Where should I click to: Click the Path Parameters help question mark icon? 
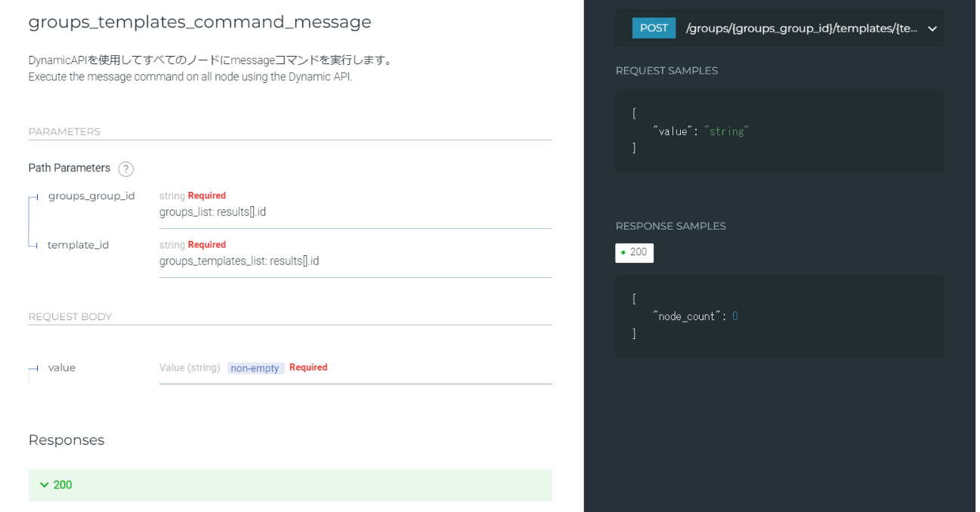click(125, 169)
